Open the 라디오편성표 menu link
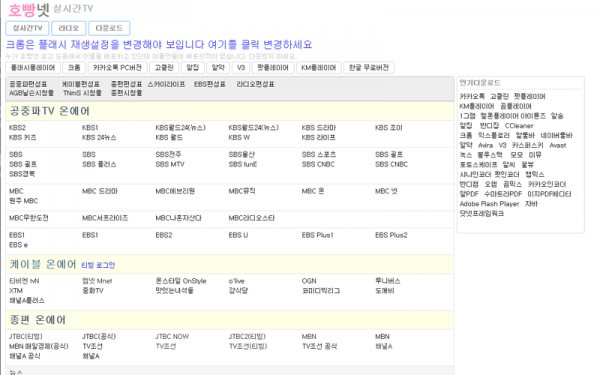The image size is (600, 375). tap(255, 84)
